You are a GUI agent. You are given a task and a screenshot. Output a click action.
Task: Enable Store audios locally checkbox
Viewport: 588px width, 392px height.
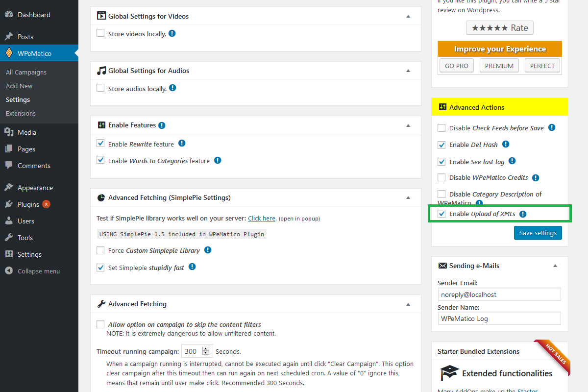tap(100, 88)
